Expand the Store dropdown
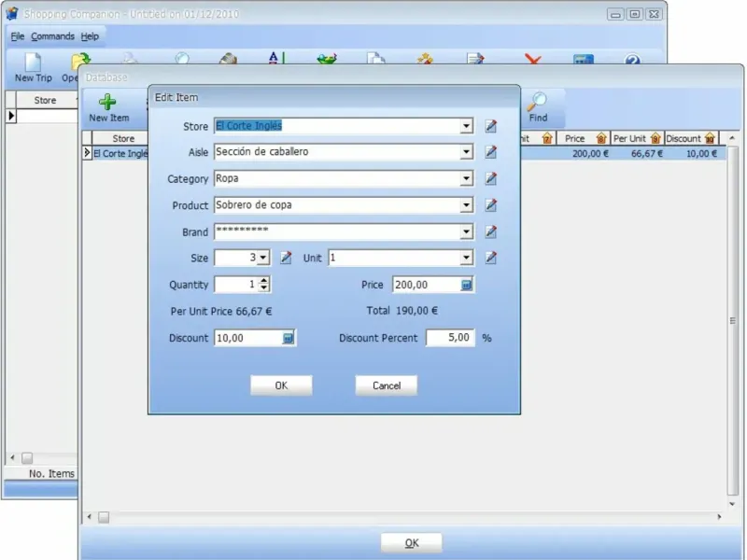Screen dimensions: 747x560 click(x=466, y=126)
